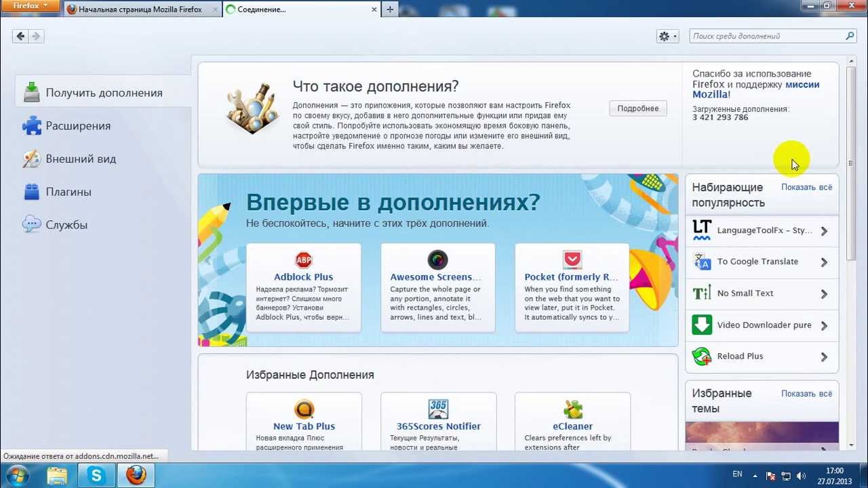Click the No Small Text icon
Image resolution: width=868 pixels, height=488 pixels.
click(x=702, y=293)
